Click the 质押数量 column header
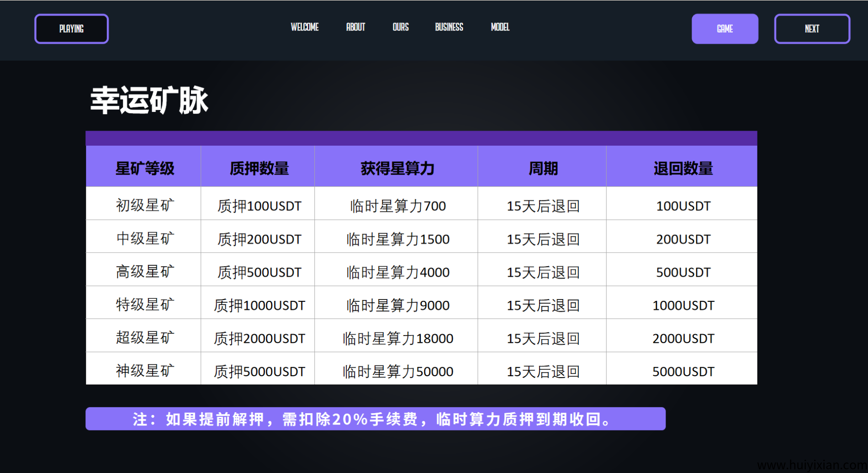The image size is (868, 473). (259, 168)
